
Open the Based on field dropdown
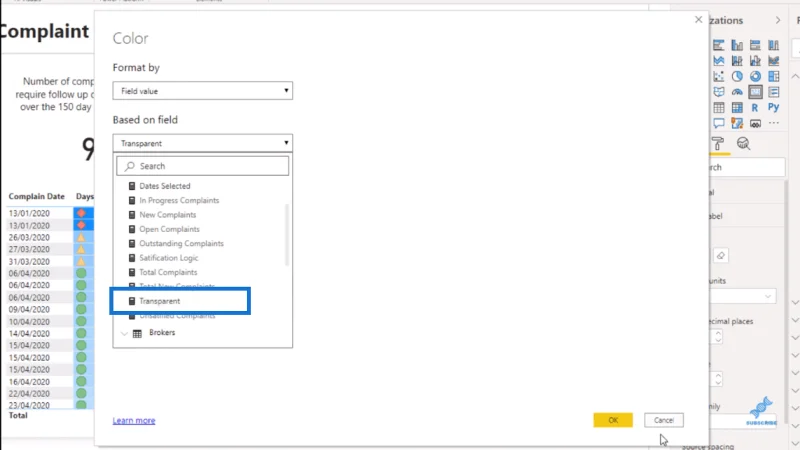click(203, 143)
